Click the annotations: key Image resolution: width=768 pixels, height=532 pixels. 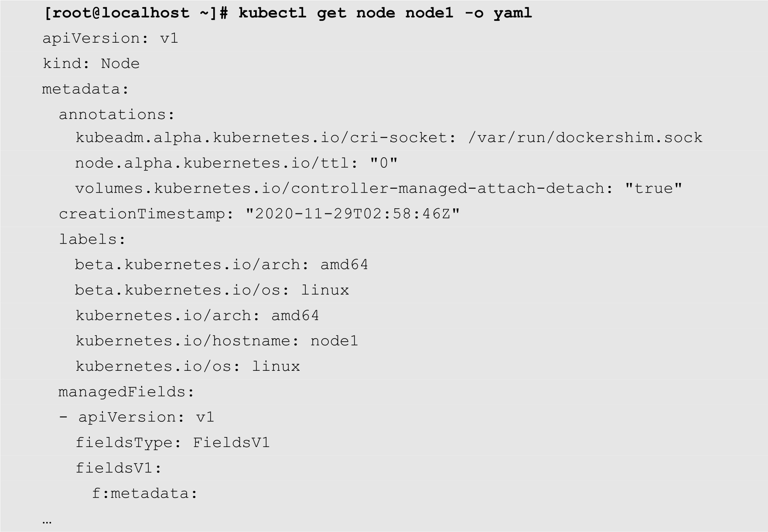pos(117,114)
